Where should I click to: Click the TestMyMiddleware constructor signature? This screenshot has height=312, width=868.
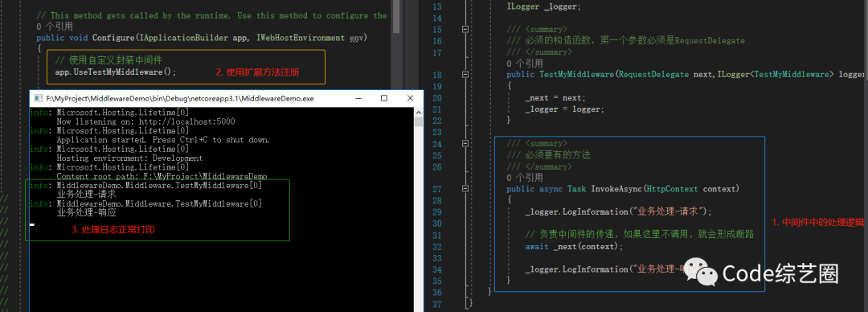click(686, 75)
